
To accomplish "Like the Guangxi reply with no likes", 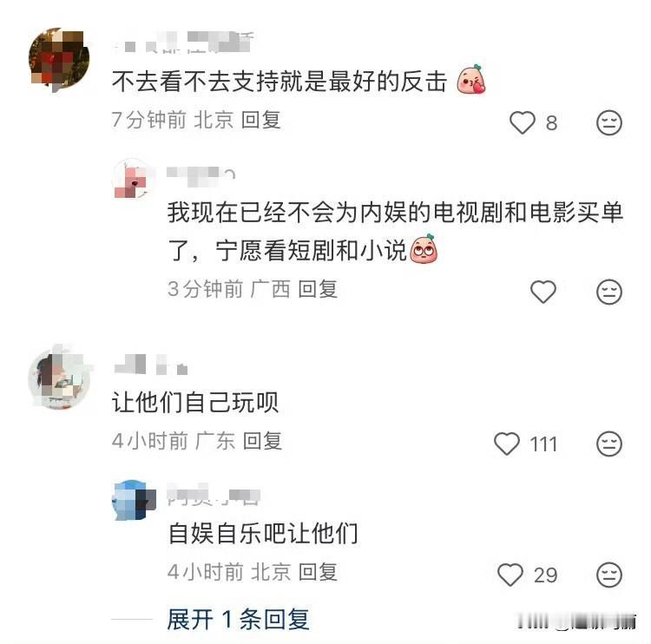I will 543,292.
